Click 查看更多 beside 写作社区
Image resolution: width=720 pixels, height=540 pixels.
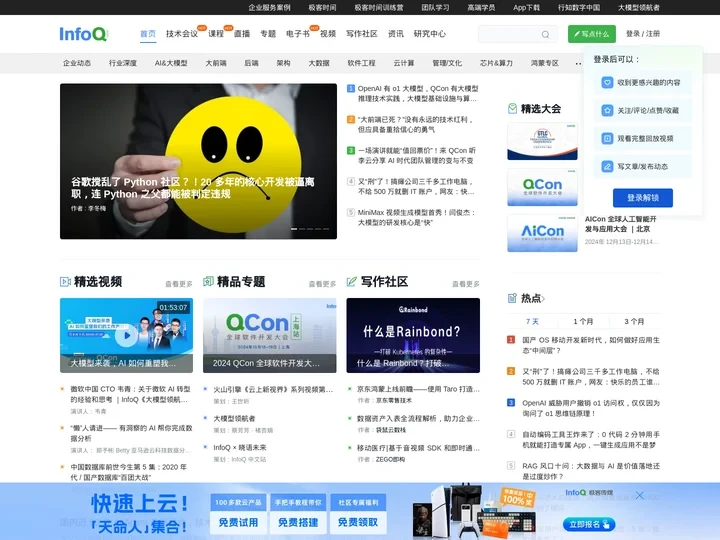466,284
